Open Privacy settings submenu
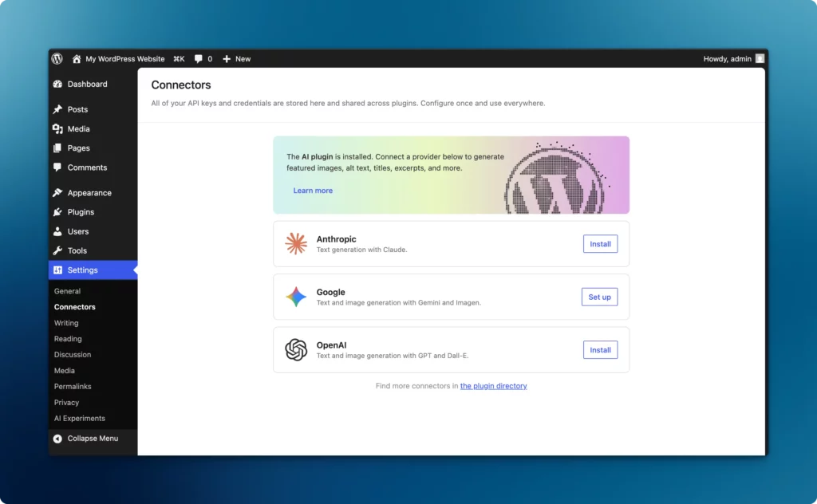This screenshot has width=817, height=504. (67, 403)
